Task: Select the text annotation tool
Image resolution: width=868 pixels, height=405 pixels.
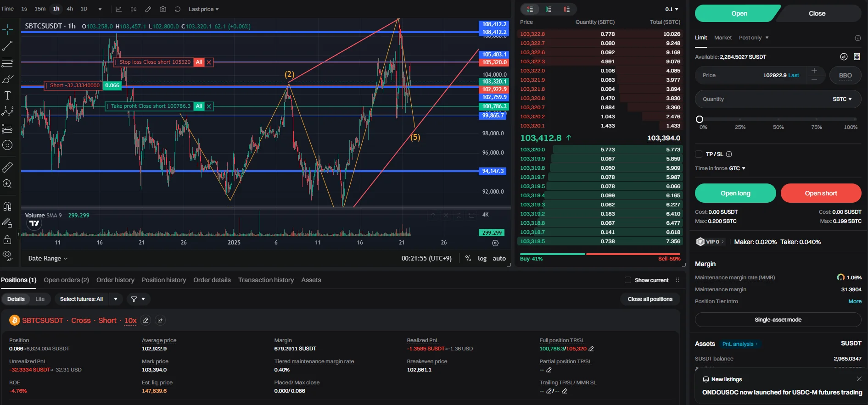Action: (x=7, y=95)
